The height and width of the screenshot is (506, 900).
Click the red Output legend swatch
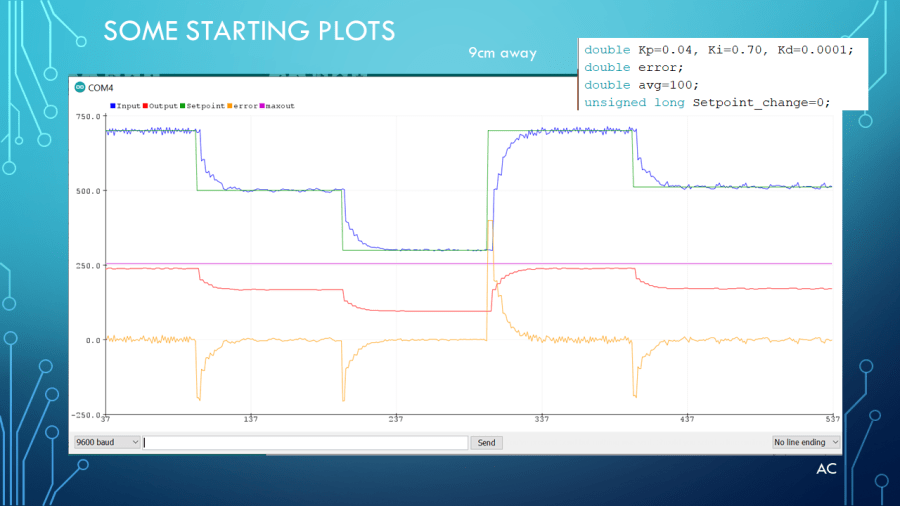point(145,105)
